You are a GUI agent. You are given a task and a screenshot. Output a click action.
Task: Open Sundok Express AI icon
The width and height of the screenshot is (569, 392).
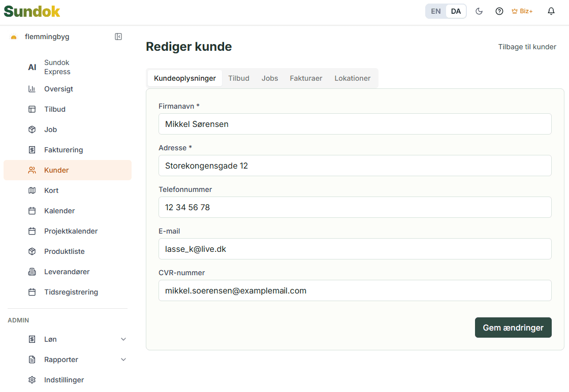[x=32, y=67]
